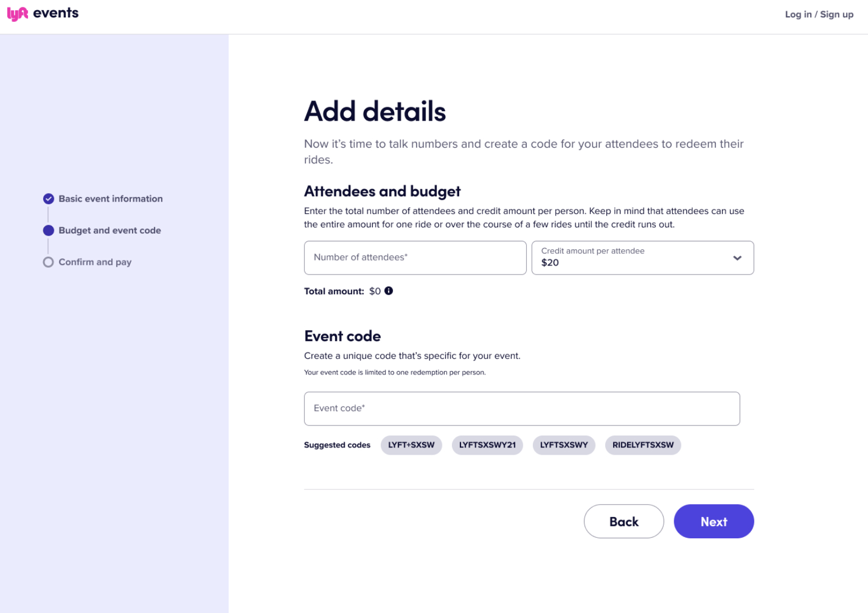The image size is (868, 613).
Task: Click the Back button
Action: pos(624,521)
